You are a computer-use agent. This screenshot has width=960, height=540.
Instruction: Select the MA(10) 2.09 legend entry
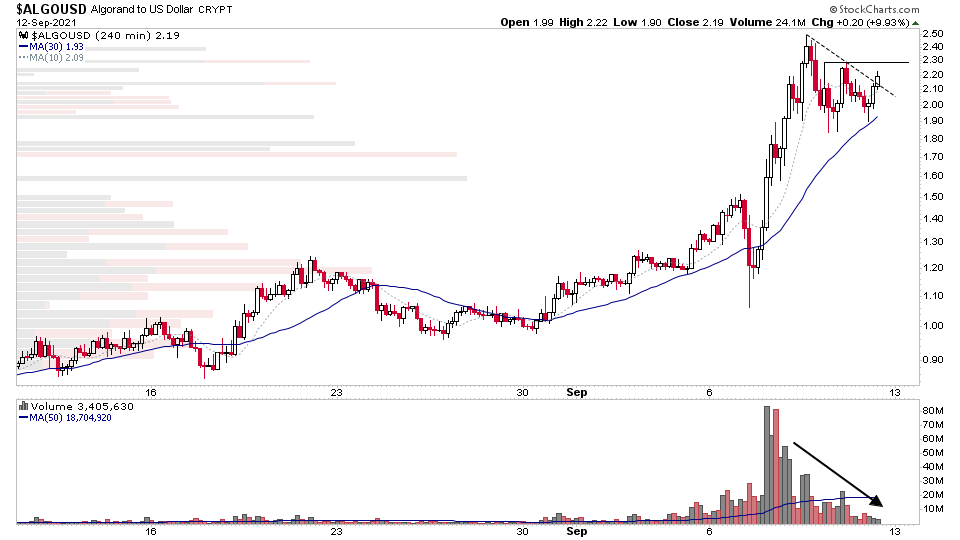click(x=56, y=58)
